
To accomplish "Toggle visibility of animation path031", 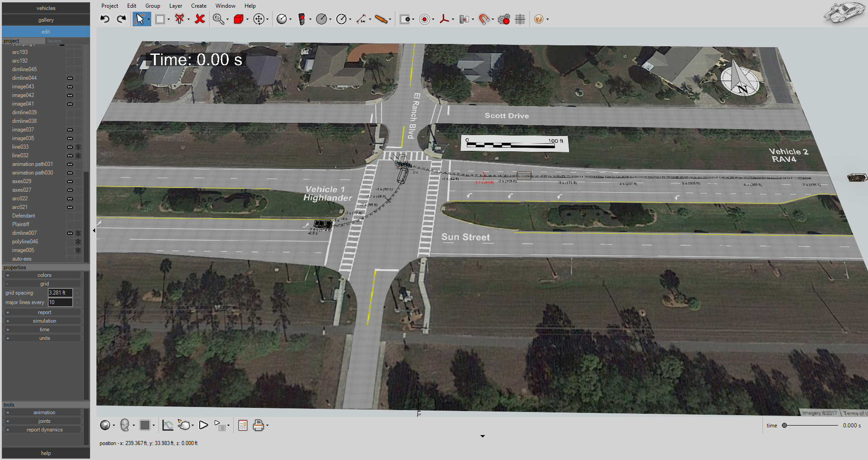I will [x=70, y=164].
